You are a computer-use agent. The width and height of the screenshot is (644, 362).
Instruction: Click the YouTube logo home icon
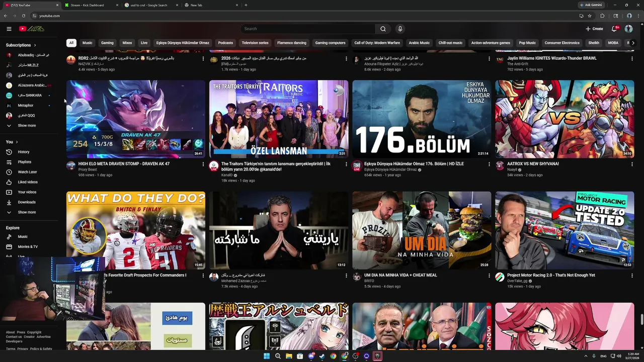[x=31, y=29]
